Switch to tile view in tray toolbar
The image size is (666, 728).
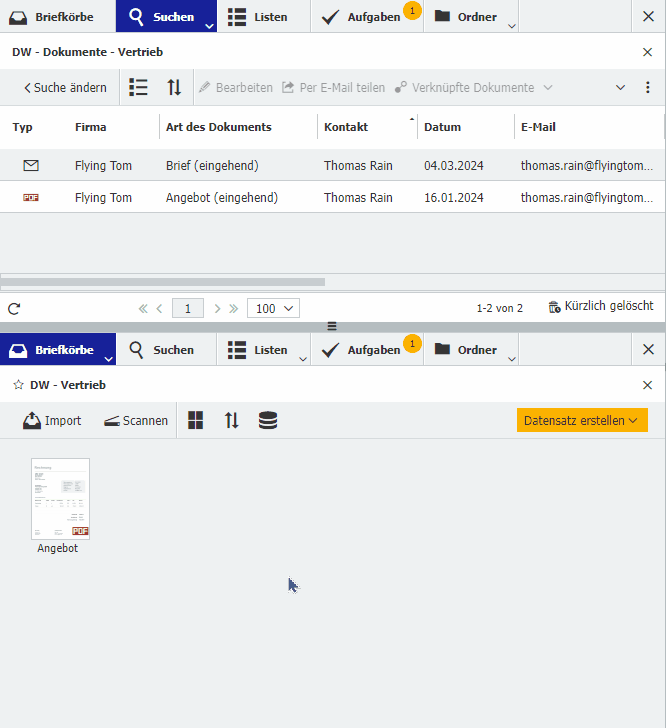[x=196, y=421]
